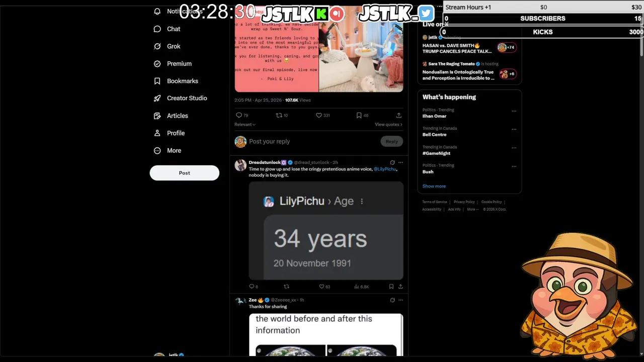Click the Grok logo icon
Viewport: 644px width, 362px height.
click(157, 46)
